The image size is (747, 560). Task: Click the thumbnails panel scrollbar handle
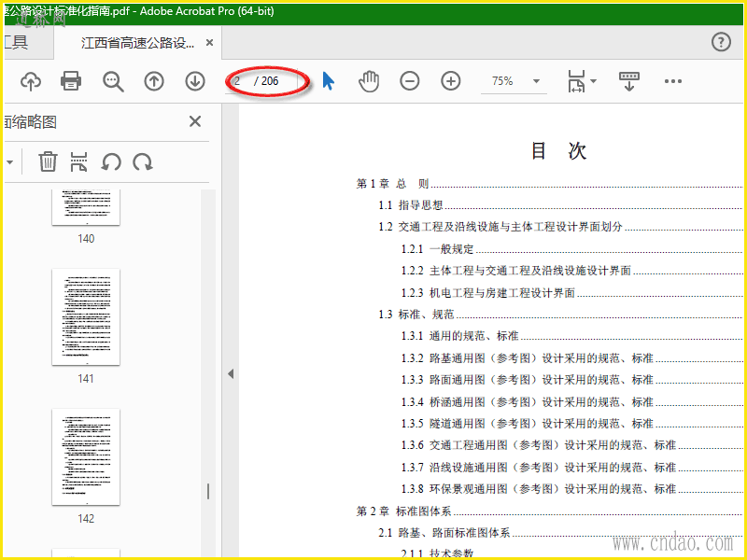coord(208,492)
